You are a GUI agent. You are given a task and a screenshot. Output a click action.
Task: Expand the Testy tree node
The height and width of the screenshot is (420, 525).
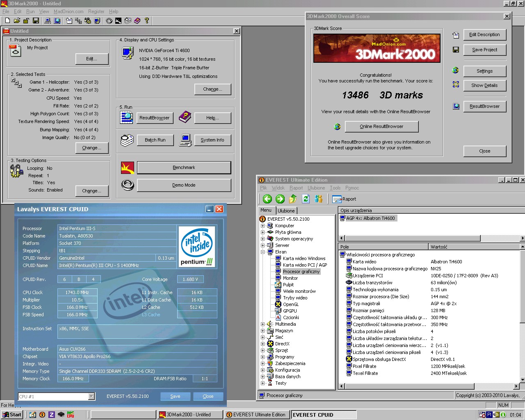pyautogui.click(x=263, y=383)
